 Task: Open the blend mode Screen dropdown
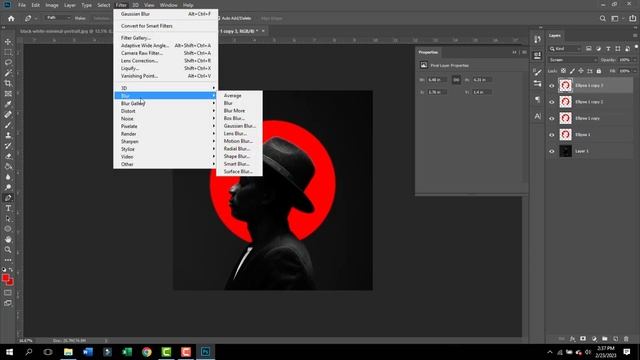pyautogui.click(x=572, y=60)
